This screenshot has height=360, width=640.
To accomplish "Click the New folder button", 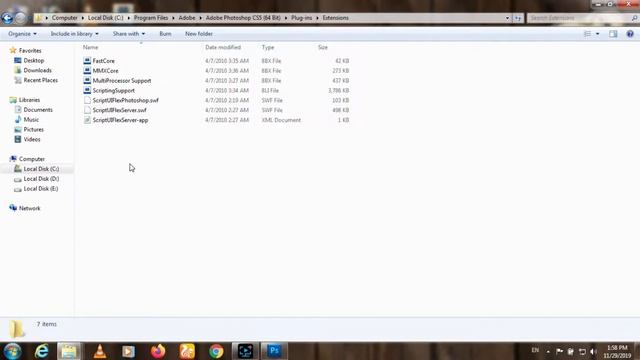I will click(199, 34).
